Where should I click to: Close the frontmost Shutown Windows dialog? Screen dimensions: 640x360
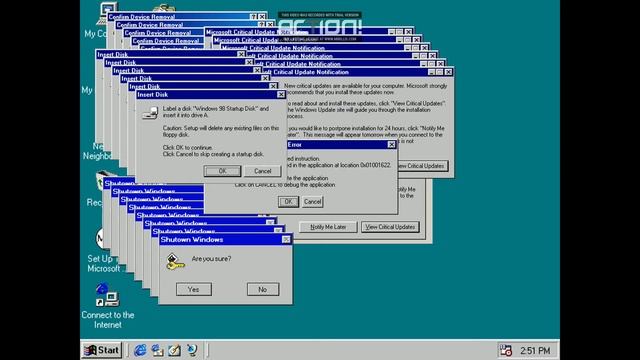pos(286,240)
